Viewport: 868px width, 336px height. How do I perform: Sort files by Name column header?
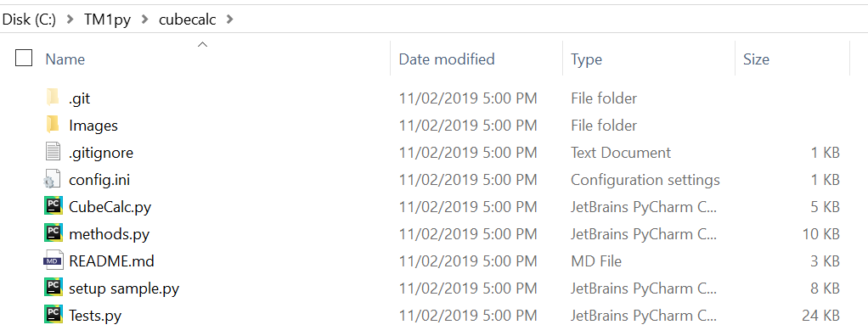point(65,59)
